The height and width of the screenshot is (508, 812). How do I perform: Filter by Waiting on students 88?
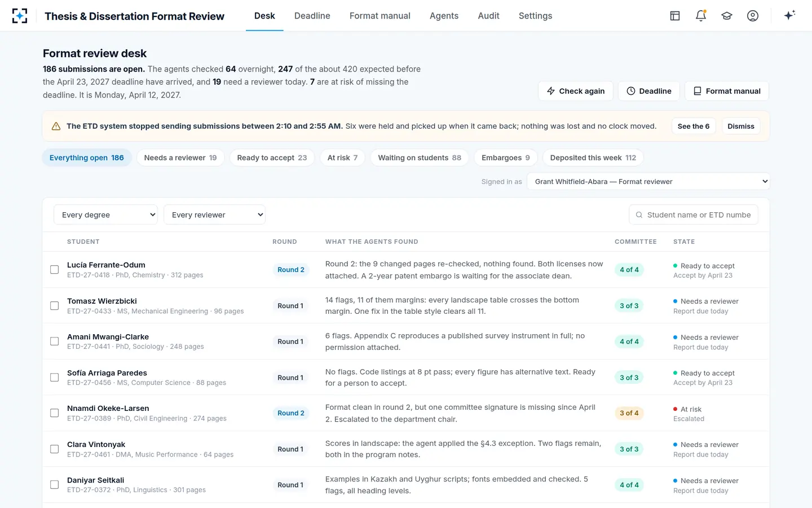420,157
